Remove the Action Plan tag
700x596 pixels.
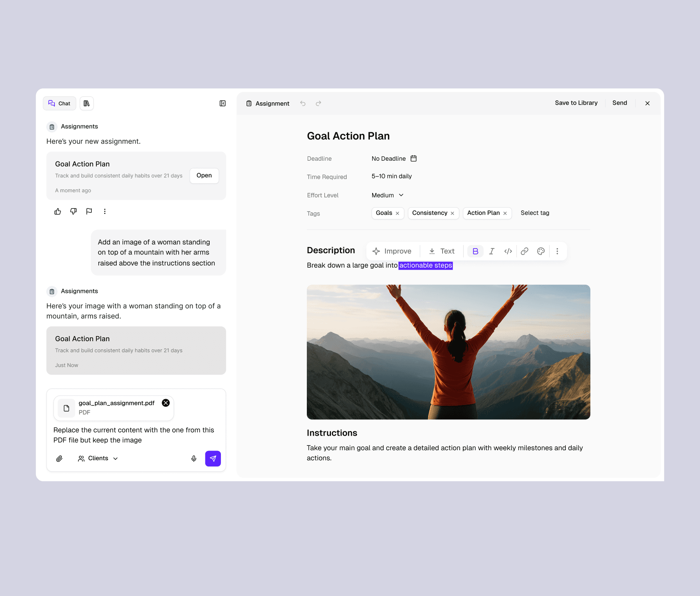[505, 214]
